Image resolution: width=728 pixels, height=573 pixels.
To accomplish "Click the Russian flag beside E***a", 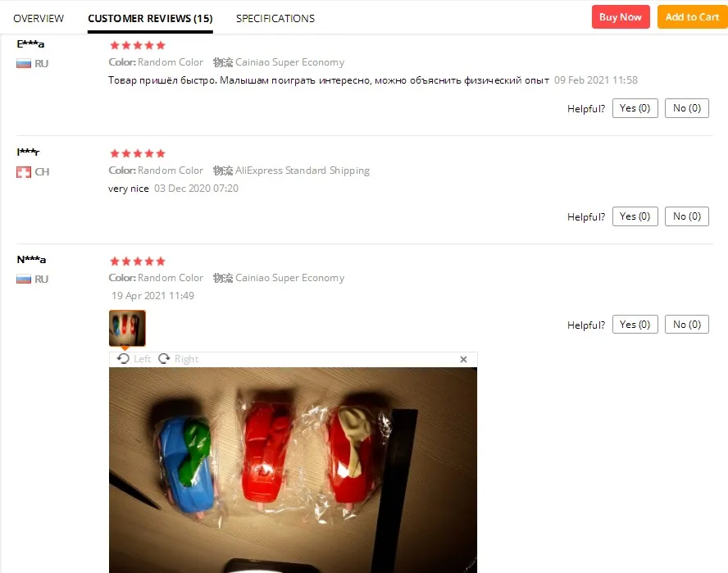I will [24, 64].
